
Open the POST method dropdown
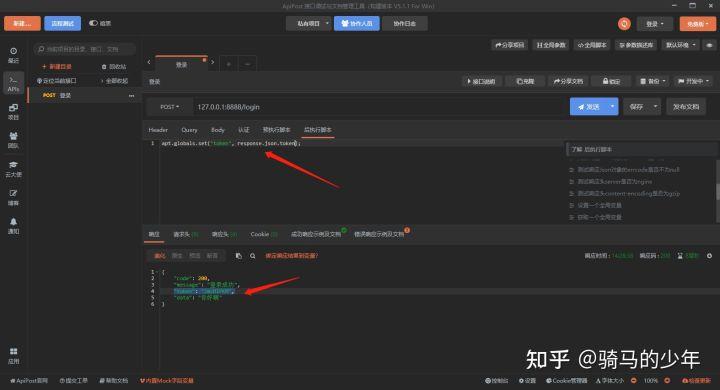point(169,107)
